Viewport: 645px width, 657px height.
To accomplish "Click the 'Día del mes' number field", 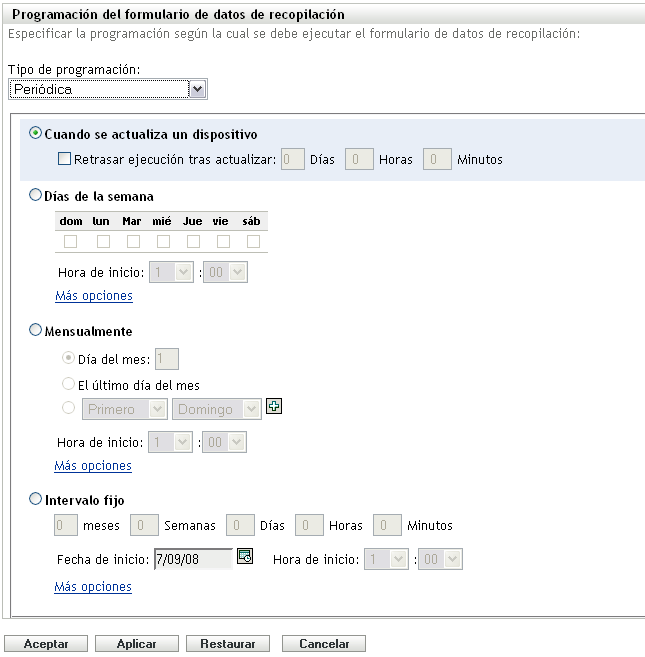I will pos(167,359).
